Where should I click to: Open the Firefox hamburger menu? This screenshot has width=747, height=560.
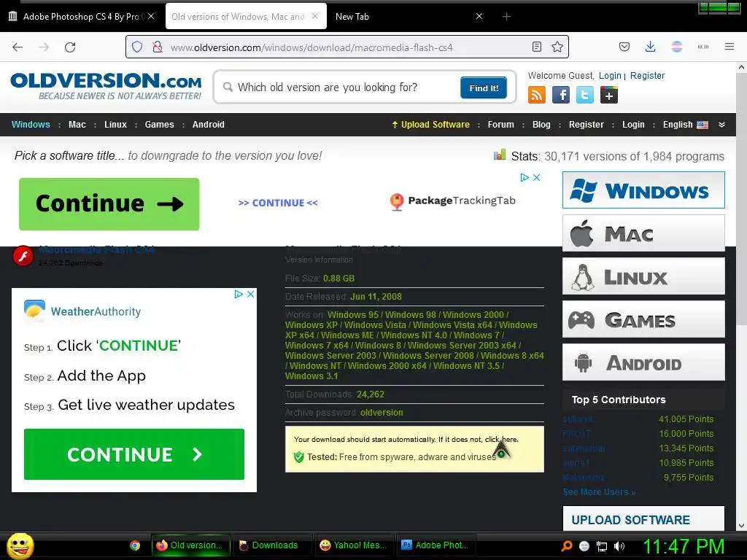(729, 47)
